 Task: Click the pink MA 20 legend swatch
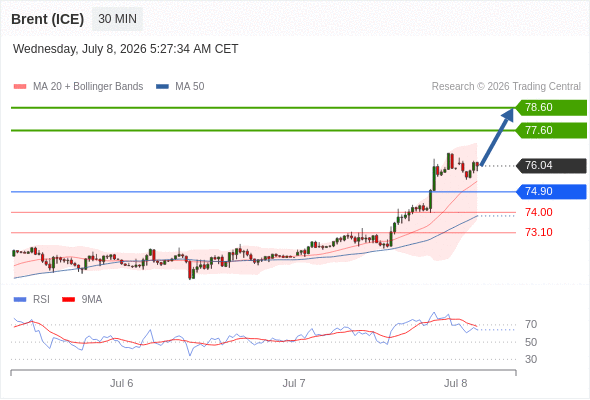(20, 87)
